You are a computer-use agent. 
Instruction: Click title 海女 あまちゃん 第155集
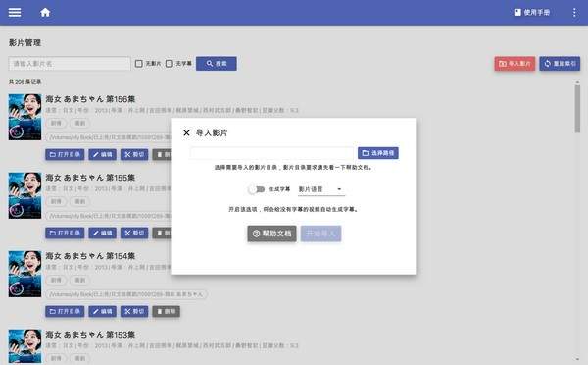pos(90,178)
